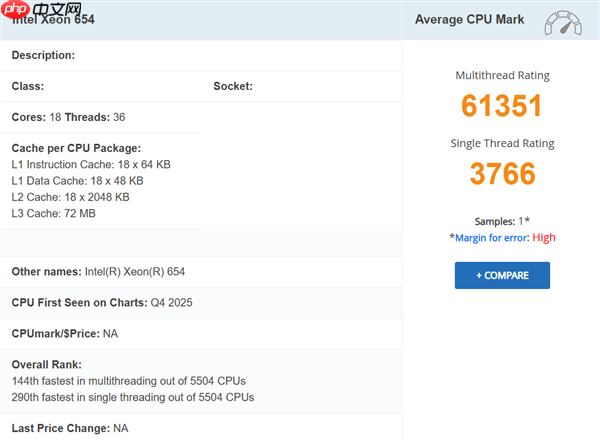Click the Class field label

pos(28,86)
